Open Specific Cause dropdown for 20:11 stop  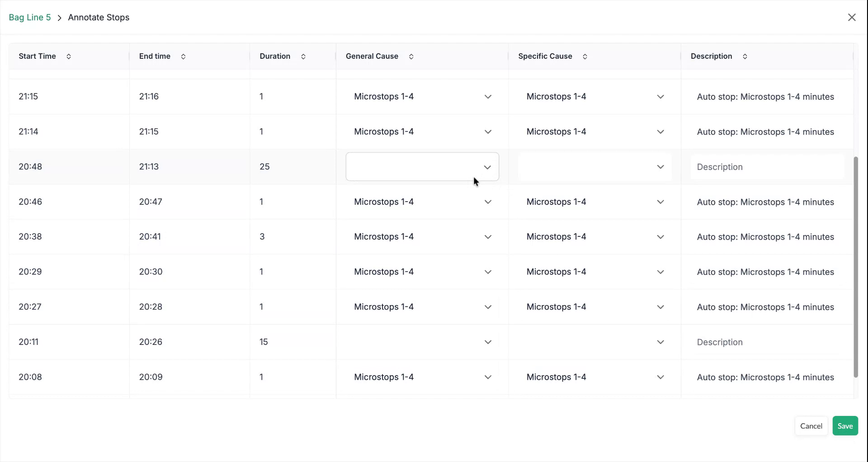(x=594, y=342)
